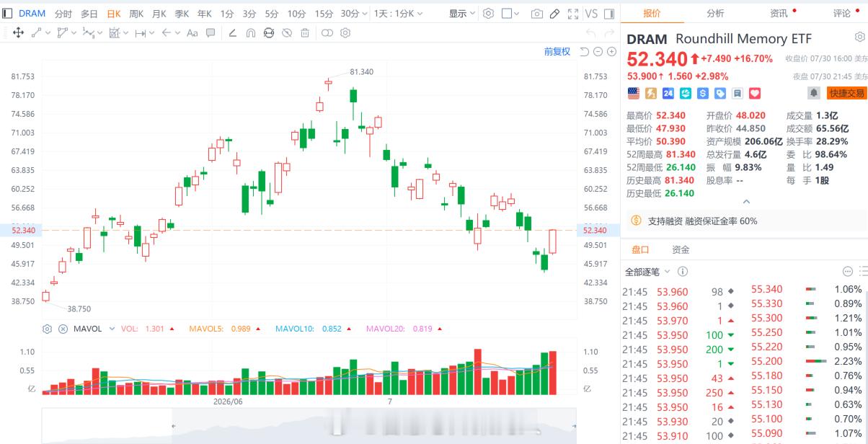Select the Aa text annotation tool
868x444 pixels.
tap(192, 32)
